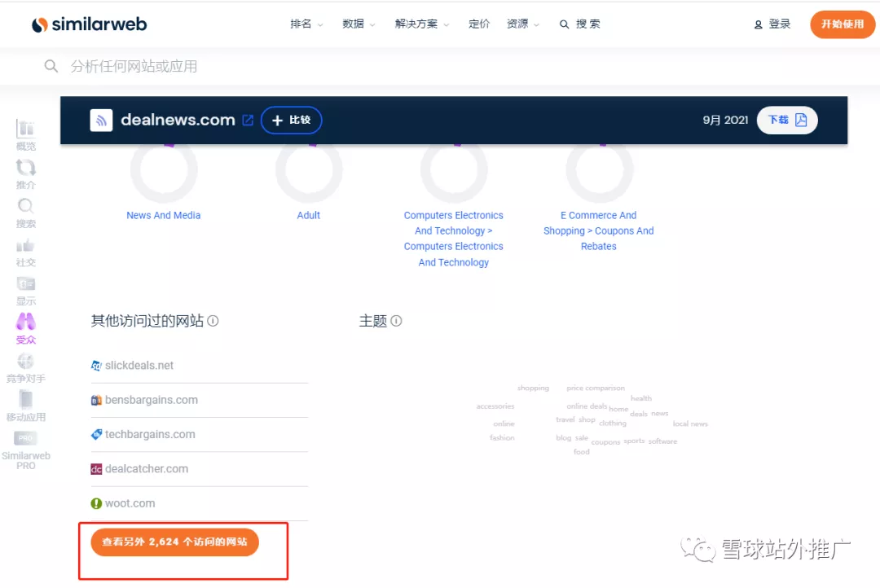Select the 移动应用 mobile apps sidebar icon

tap(25, 406)
